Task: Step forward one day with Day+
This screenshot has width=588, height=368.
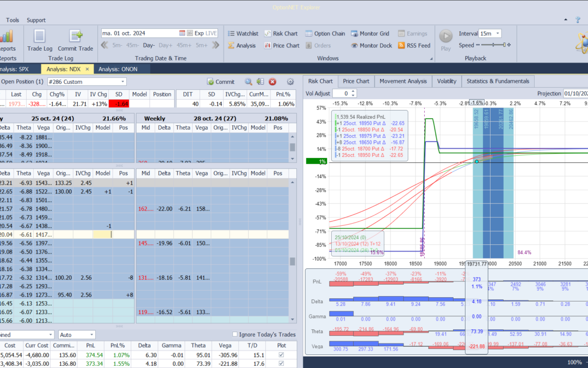Action: click(166, 45)
